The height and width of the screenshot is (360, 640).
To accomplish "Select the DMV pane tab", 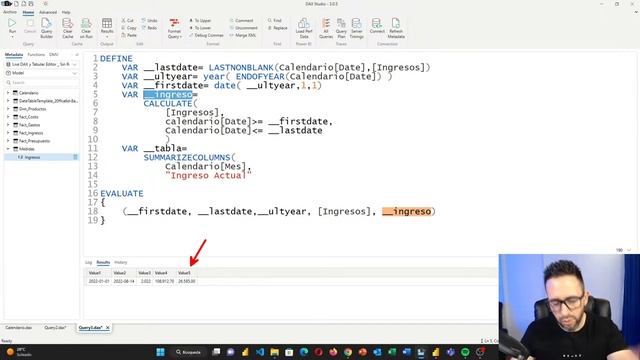I will coord(53,55).
